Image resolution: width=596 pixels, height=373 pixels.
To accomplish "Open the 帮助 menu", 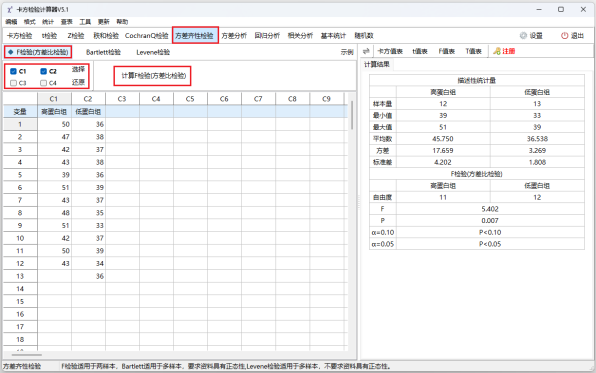I will pos(122,22).
